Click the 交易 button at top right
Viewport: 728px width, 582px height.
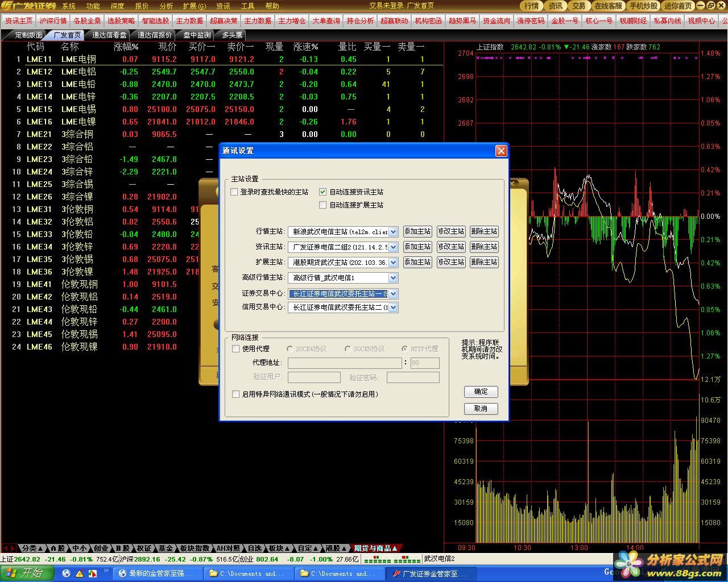[x=578, y=6]
